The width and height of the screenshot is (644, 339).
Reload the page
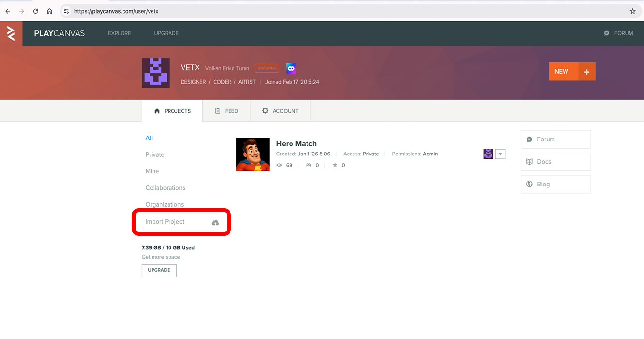[35, 11]
